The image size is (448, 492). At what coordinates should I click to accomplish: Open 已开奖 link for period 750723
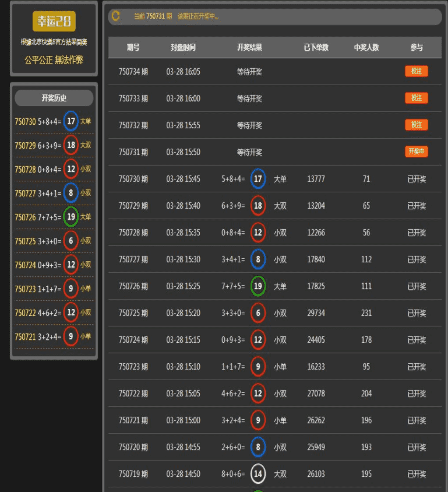point(417,367)
